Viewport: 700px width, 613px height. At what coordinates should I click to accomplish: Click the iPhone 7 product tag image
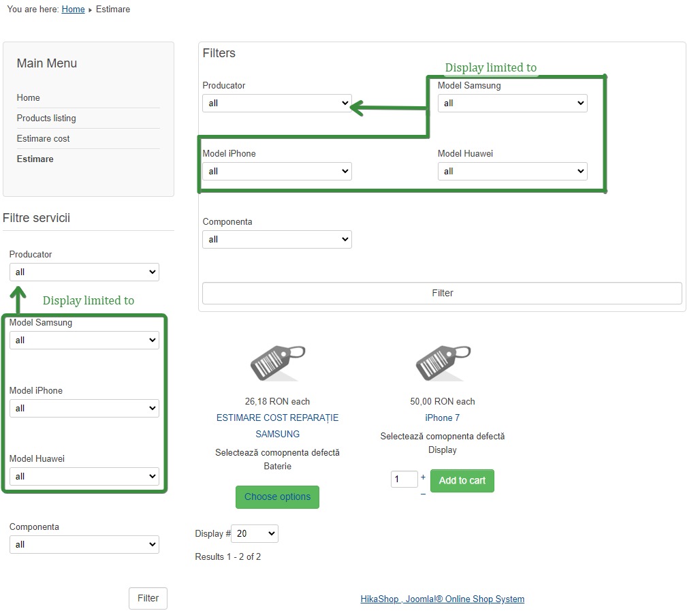pyautogui.click(x=443, y=362)
